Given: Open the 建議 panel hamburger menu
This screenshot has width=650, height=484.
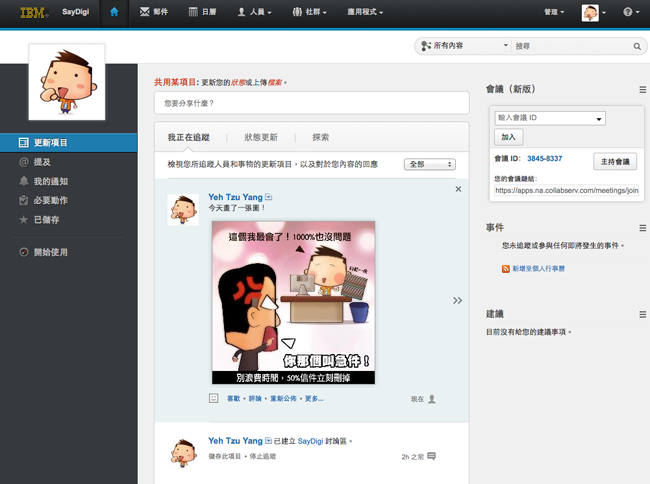Looking at the screenshot, I should click(x=643, y=313).
